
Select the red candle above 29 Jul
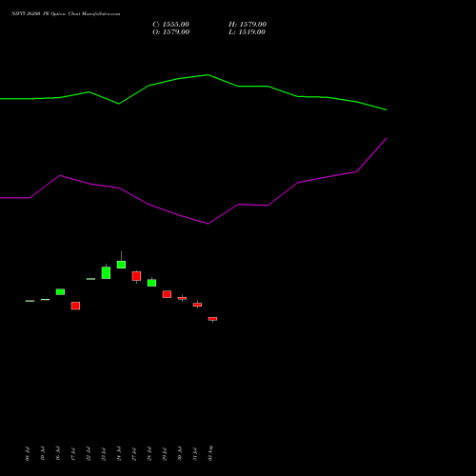167,294
